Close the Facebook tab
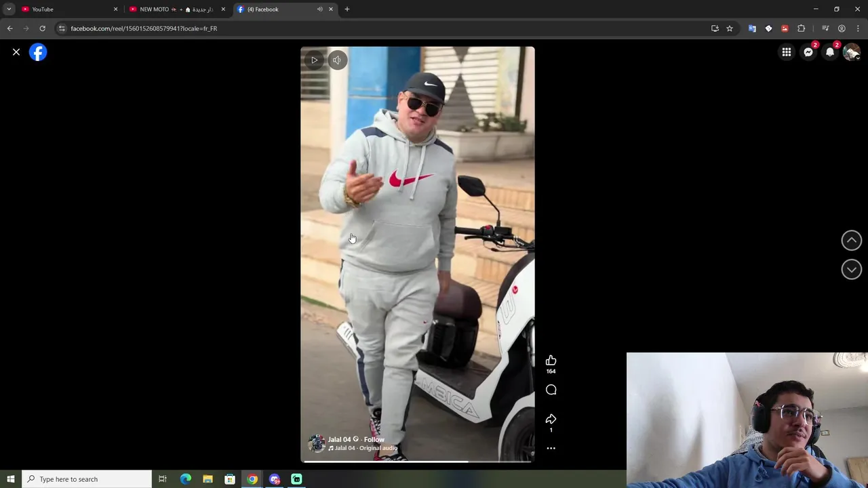This screenshot has width=868, height=488. (331, 9)
